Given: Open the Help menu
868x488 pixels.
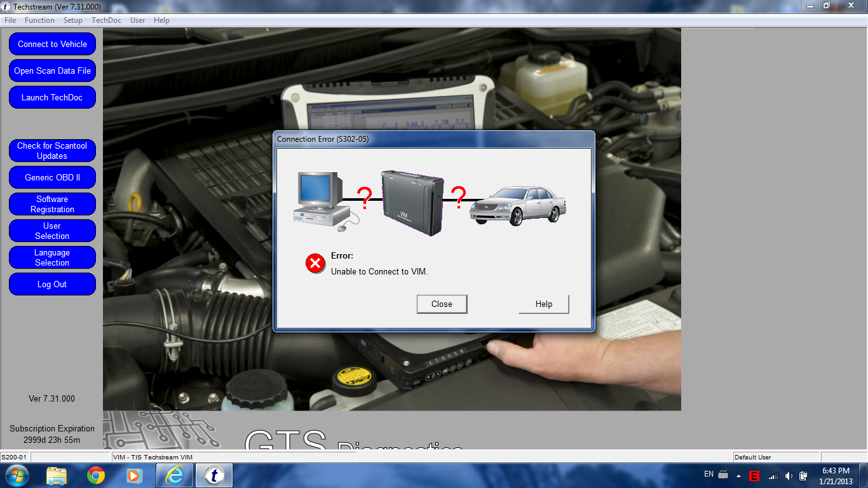Looking at the screenshot, I should (161, 20).
